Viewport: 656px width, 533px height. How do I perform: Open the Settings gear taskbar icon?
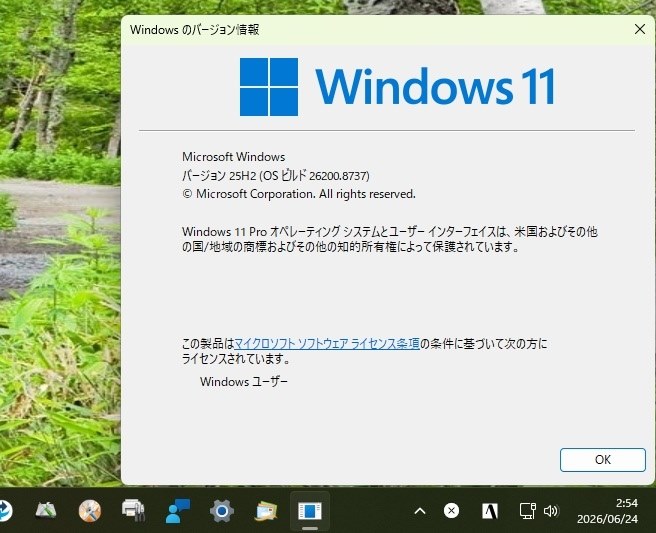pyautogui.click(x=222, y=511)
